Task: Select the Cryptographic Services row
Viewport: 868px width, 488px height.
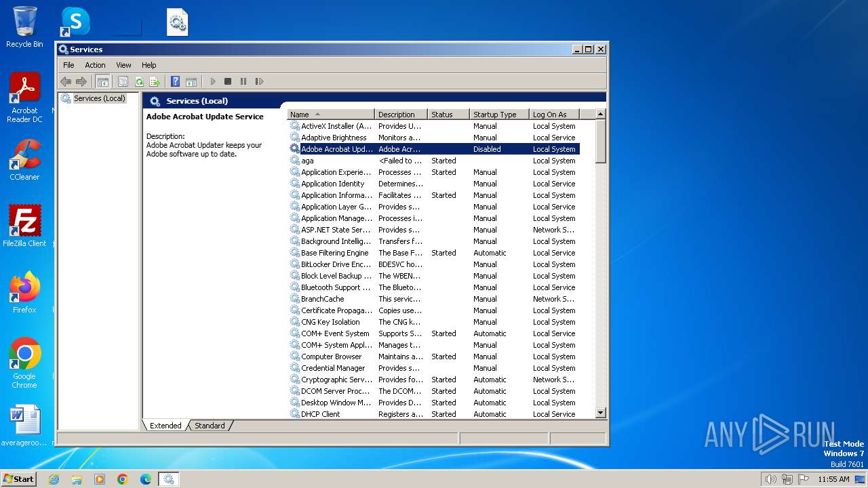Action: point(433,380)
